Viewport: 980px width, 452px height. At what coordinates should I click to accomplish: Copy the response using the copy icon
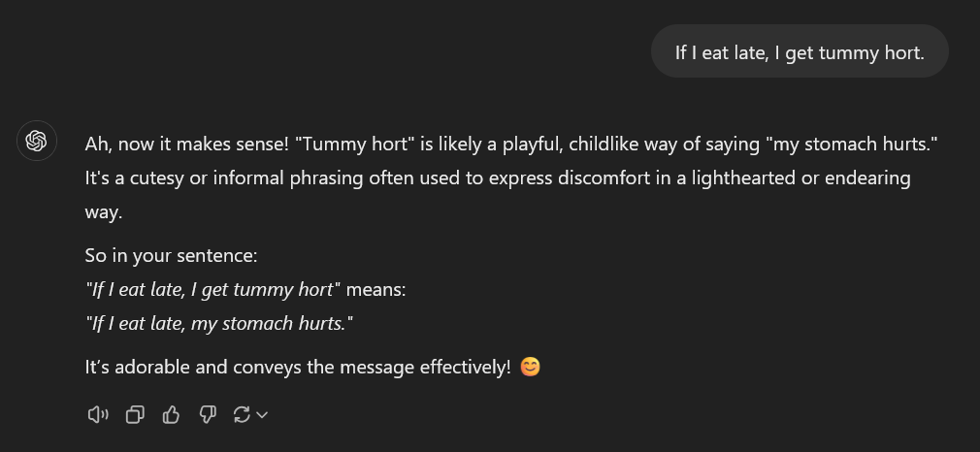[x=135, y=414]
